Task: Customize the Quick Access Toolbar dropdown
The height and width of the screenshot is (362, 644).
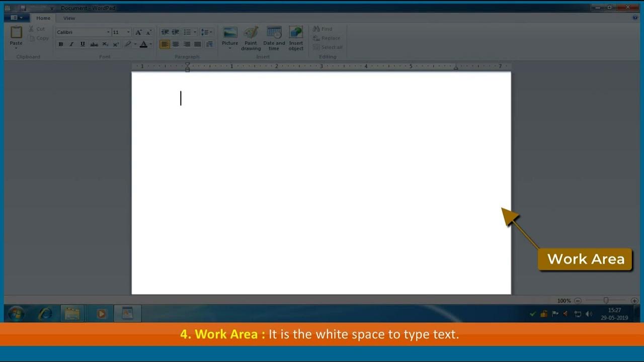Action: [52, 9]
